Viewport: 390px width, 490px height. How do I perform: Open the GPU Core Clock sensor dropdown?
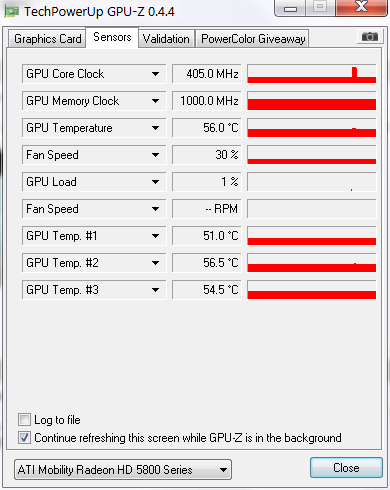pyautogui.click(x=94, y=74)
